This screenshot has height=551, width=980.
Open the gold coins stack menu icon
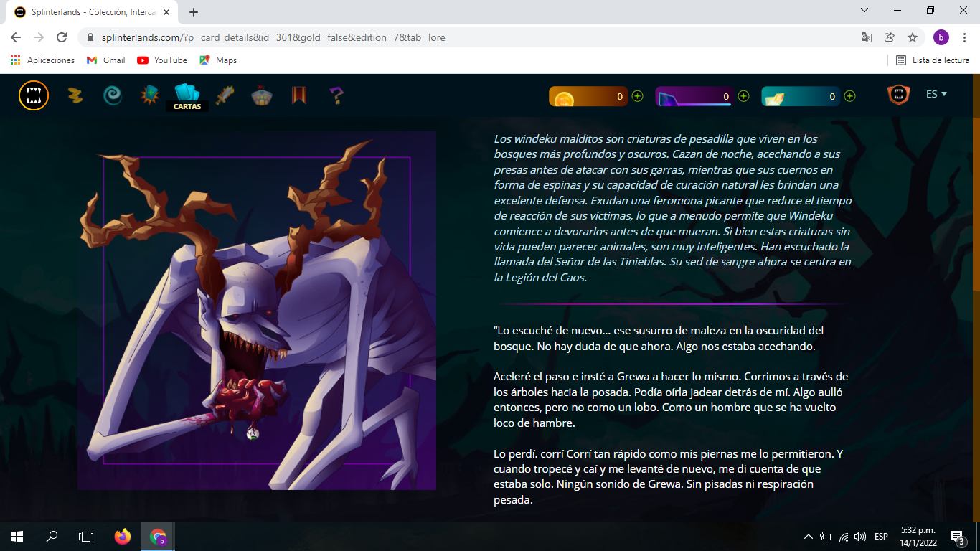(75, 95)
